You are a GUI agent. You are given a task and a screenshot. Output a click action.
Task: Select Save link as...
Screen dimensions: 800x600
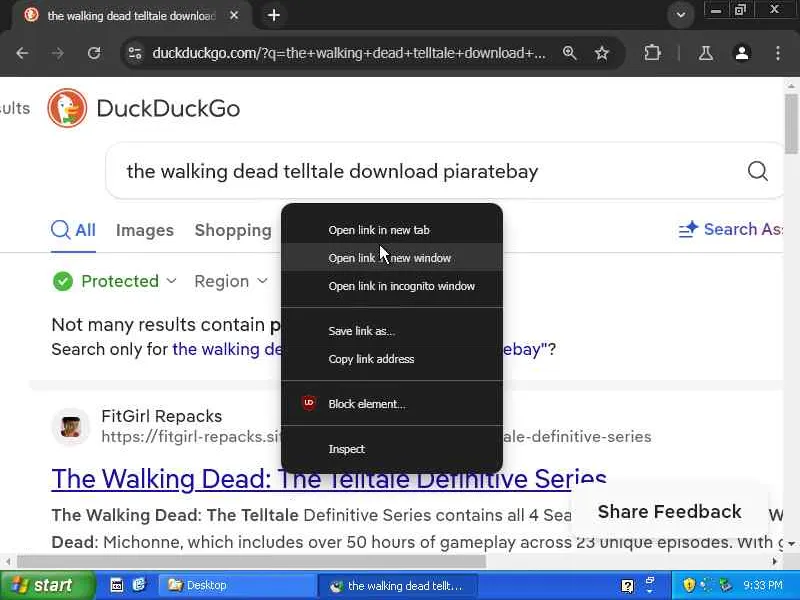point(392,331)
